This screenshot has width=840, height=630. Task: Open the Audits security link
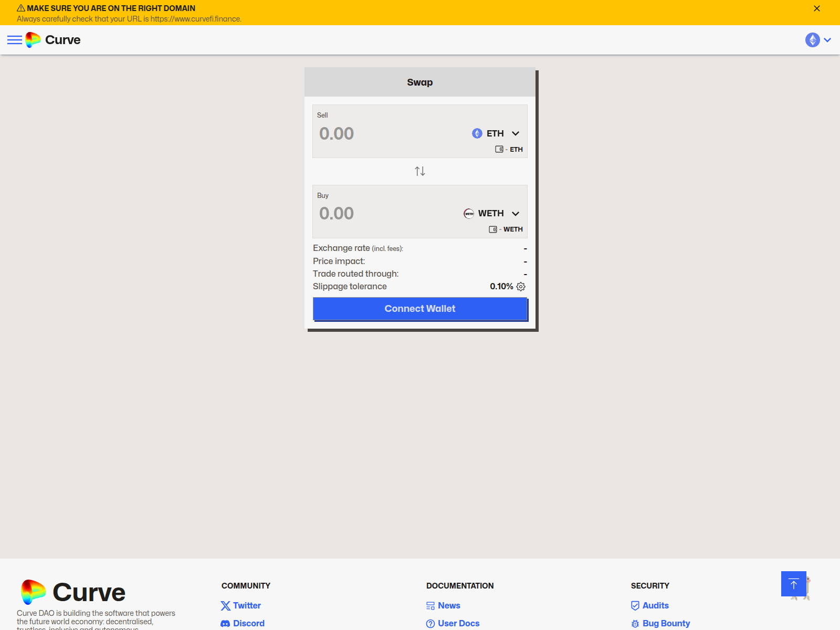pos(650,605)
